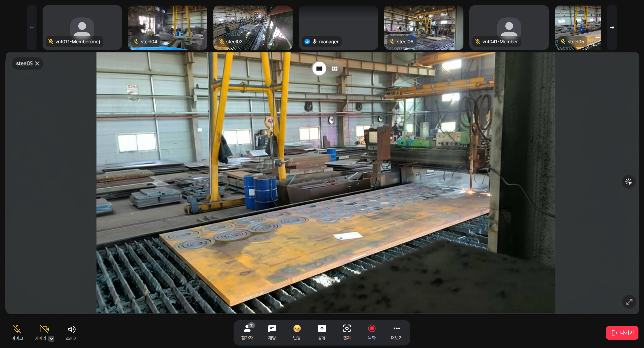Turn on the camera (카메라)
The width and height of the screenshot is (644, 348).
coord(44,330)
